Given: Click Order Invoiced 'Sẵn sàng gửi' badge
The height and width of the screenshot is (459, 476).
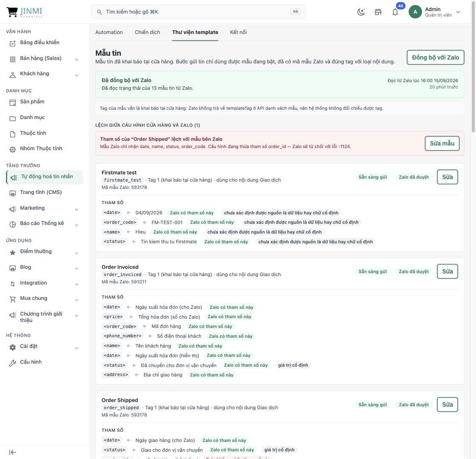Looking at the screenshot, I should (372, 271).
